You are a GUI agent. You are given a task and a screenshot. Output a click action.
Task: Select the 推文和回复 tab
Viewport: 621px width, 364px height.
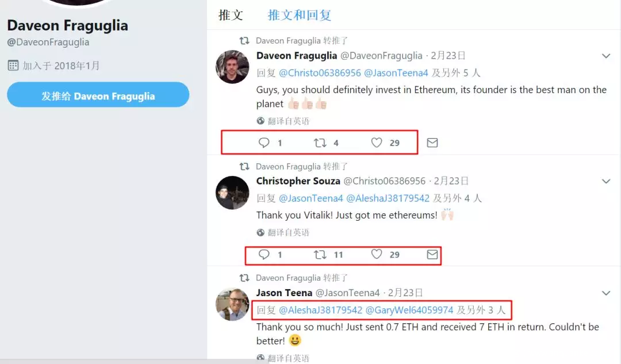pyautogui.click(x=300, y=15)
